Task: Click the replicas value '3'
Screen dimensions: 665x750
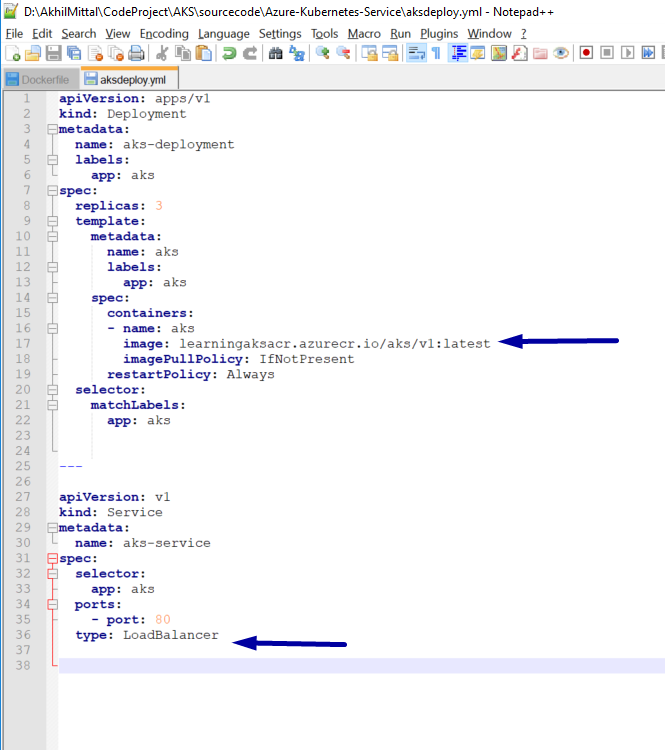Action: point(159,206)
